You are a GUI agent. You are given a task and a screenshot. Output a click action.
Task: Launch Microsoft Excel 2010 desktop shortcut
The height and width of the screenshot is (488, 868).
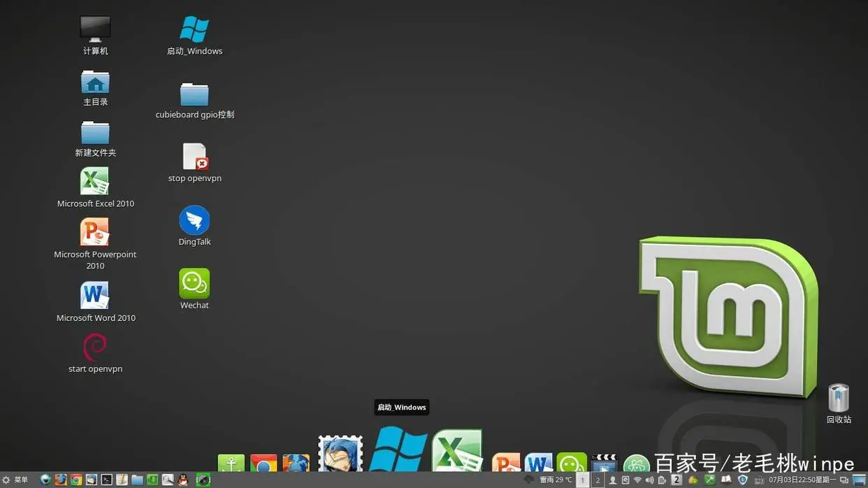click(95, 187)
